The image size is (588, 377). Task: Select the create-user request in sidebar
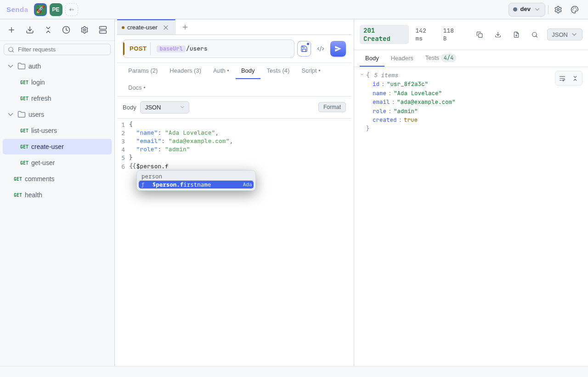[x=57, y=147]
